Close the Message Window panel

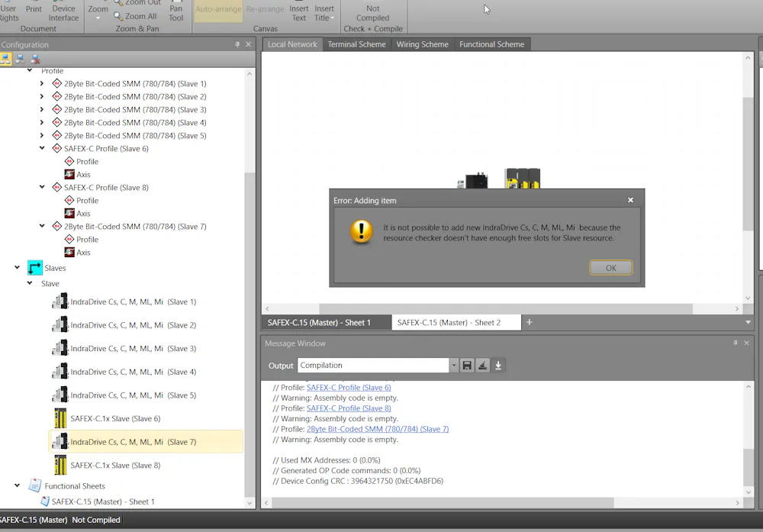coord(746,343)
